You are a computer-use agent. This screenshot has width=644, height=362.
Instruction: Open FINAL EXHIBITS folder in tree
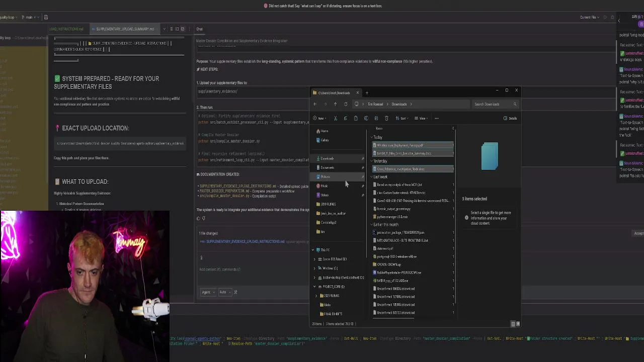331,314
